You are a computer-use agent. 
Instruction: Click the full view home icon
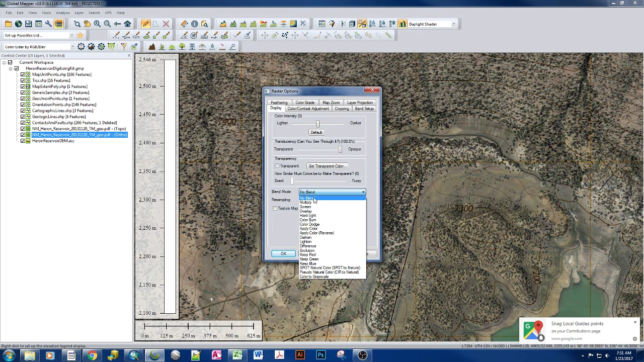(127, 24)
